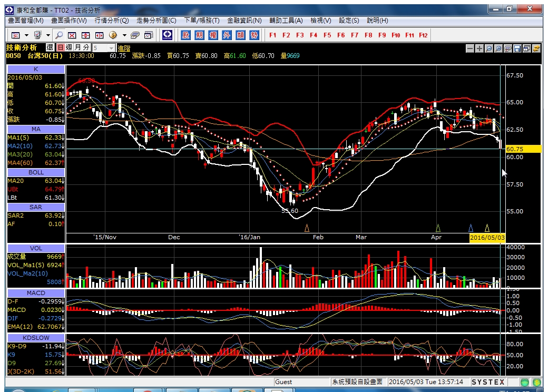Select the 日 daily period button

tap(61, 47)
